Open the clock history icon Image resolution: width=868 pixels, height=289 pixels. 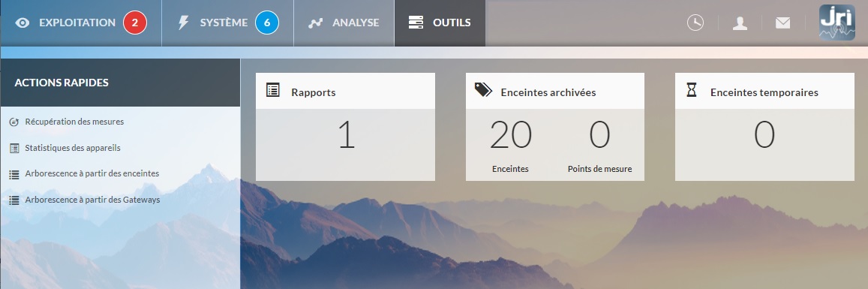695,23
